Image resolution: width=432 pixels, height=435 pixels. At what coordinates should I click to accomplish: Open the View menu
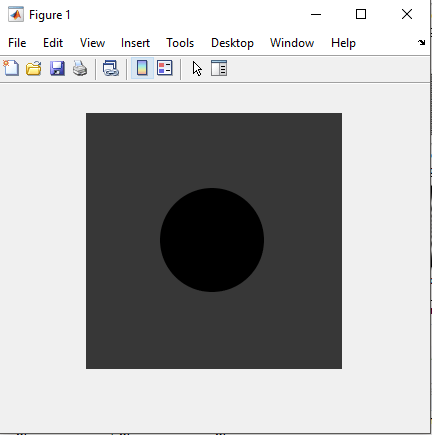tap(92, 43)
